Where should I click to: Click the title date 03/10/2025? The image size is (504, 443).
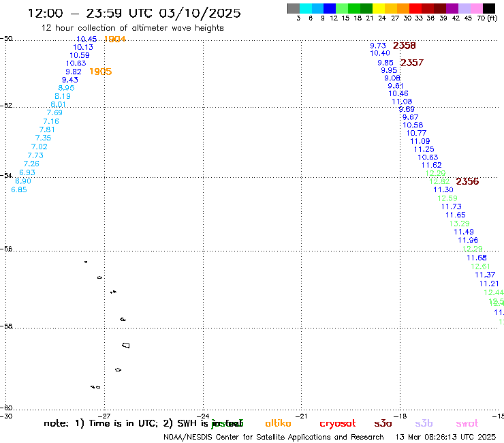pos(200,13)
